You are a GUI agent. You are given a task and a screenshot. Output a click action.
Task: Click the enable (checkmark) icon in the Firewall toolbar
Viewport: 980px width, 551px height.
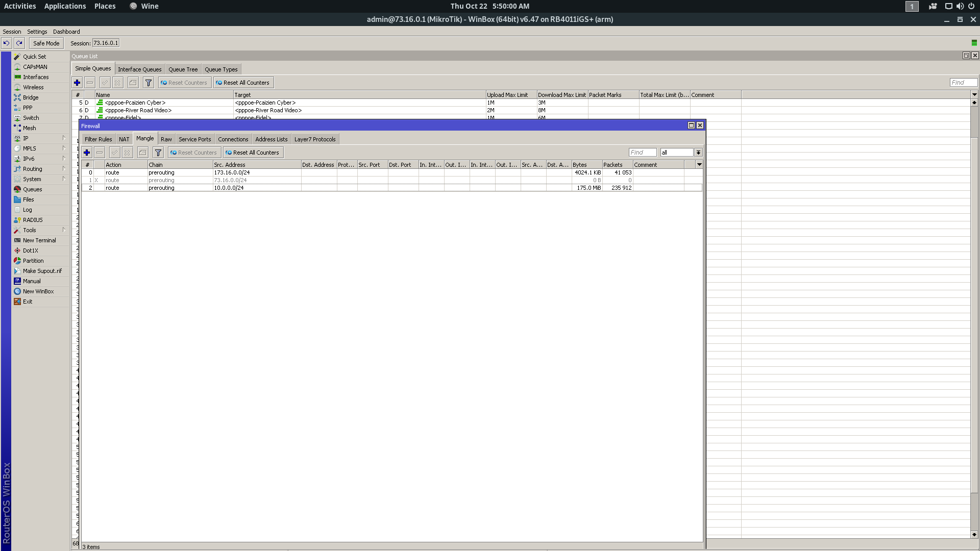point(115,153)
